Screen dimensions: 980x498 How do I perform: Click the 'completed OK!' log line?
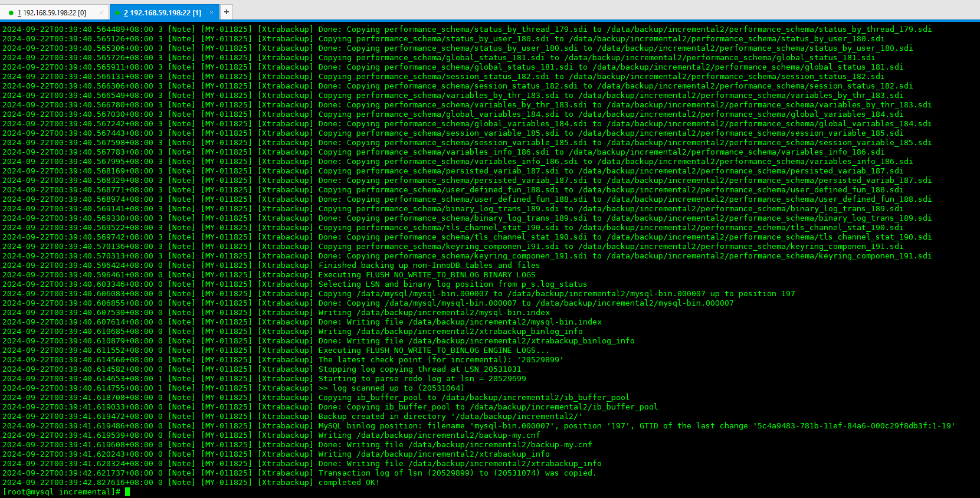coord(191,483)
